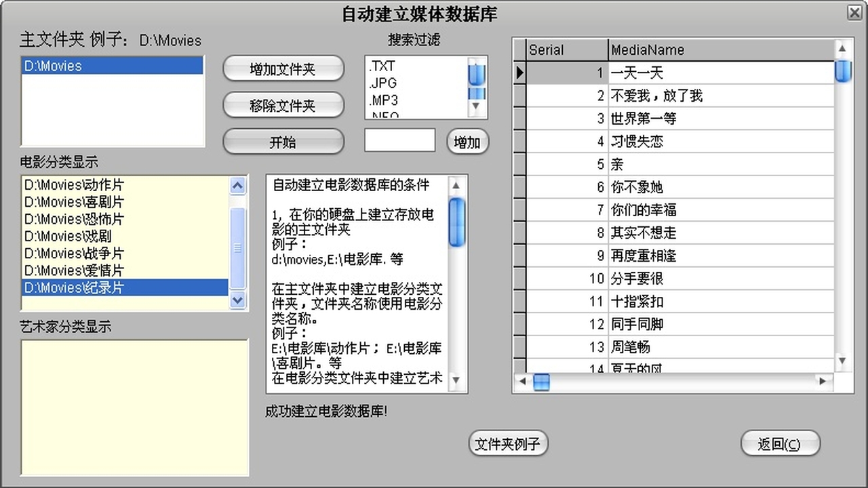Click the 返回(C) return button
868x488 pixels.
[781, 443]
